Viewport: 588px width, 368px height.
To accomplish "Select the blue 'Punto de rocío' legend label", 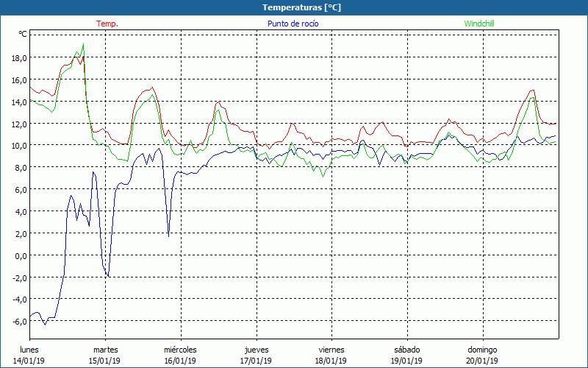I will coord(293,24).
